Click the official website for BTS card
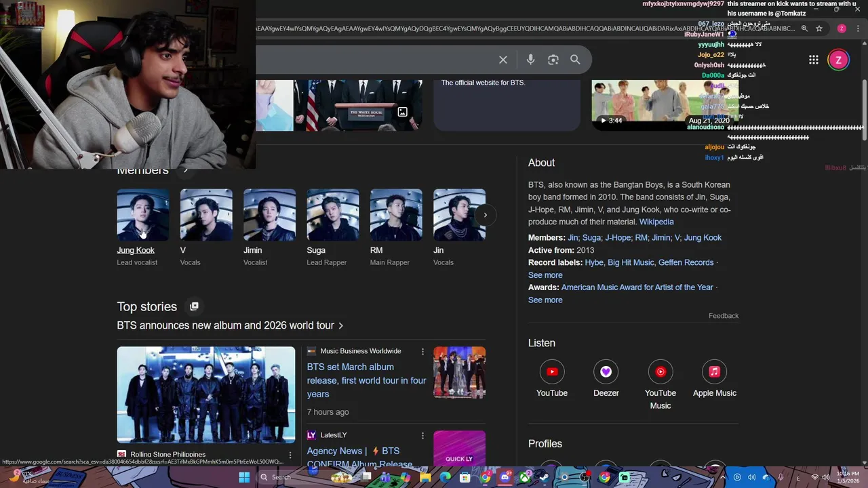This screenshot has height=488, width=868. coord(507,105)
